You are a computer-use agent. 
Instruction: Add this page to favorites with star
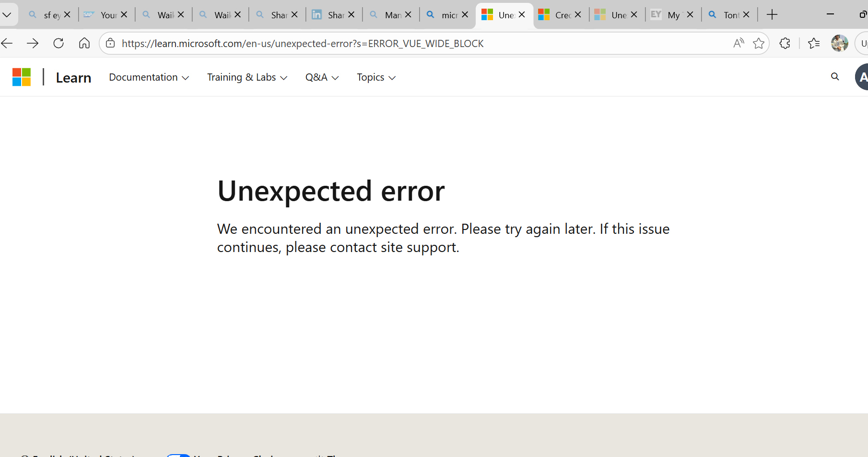point(759,43)
